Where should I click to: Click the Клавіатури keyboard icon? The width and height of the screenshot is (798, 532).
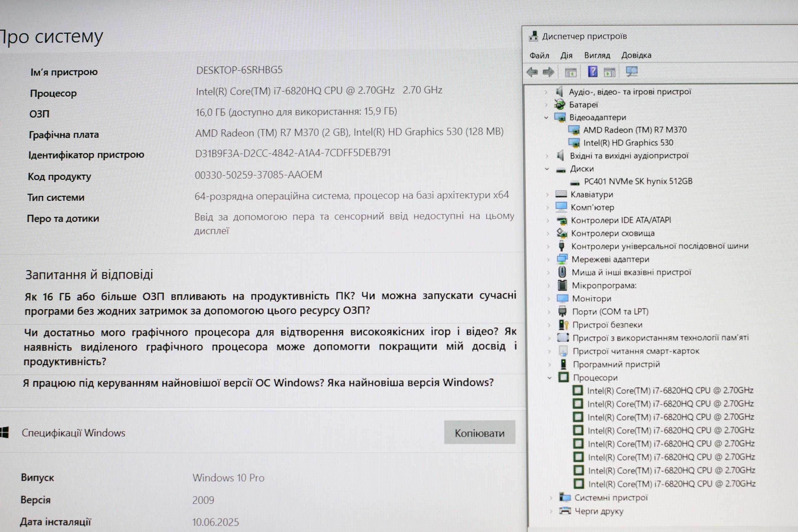pyautogui.click(x=561, y=194)
